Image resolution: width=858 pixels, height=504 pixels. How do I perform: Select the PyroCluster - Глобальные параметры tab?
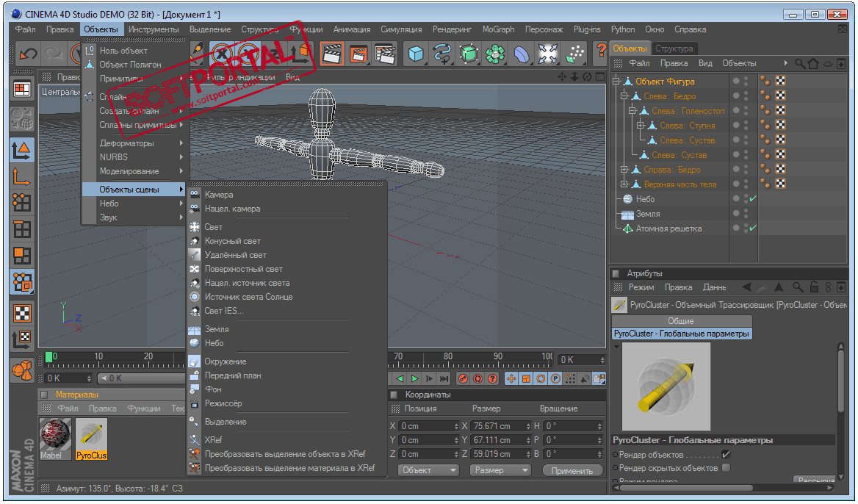click(x=681, y=334)
